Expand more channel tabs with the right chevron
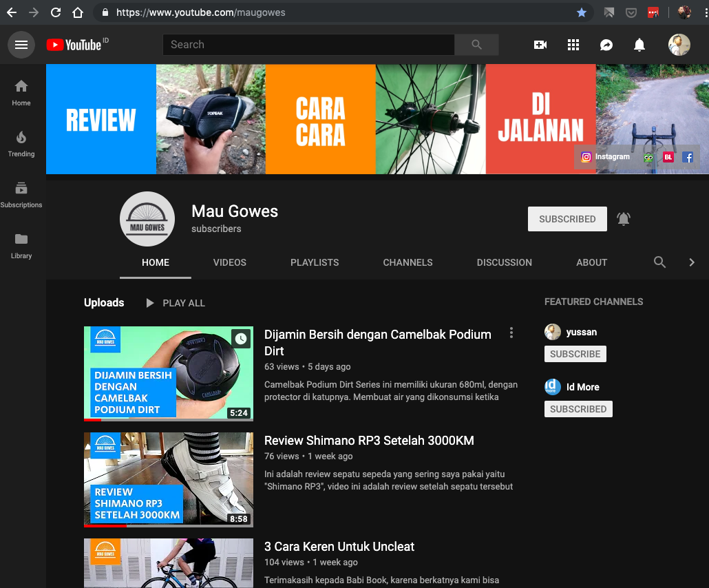Viewport: 709px width, 588px height. pos(691,262)
